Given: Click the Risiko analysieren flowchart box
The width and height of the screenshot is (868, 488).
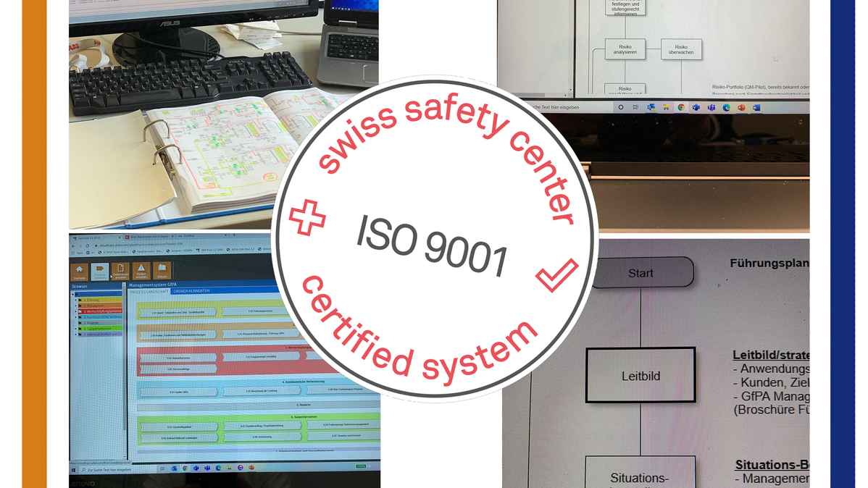Looking at the screenshot, I should (624, 49).
